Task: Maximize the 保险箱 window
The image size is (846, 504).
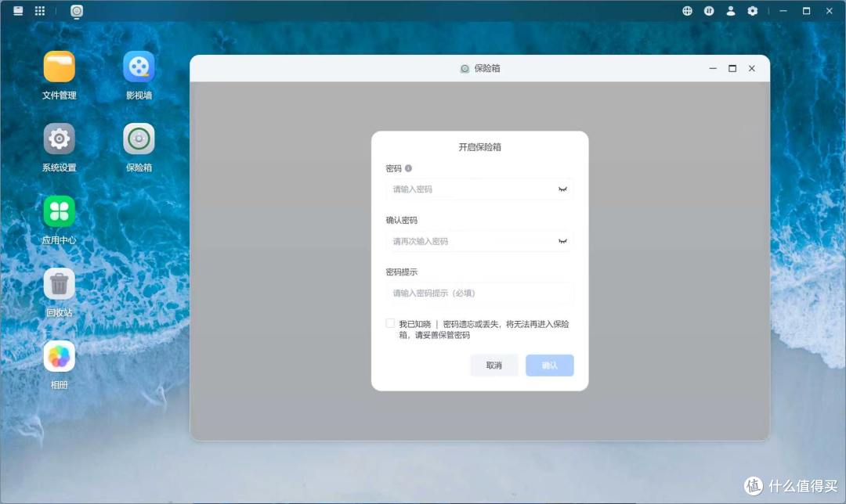Action: [x=732, y=68]
